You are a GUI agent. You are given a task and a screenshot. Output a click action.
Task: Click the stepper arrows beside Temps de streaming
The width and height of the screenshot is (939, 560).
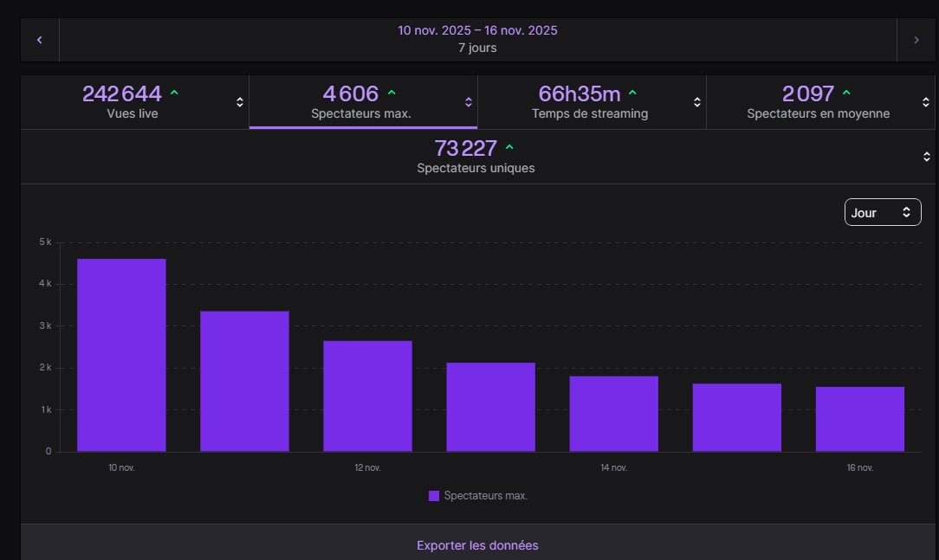pos(696,101)
